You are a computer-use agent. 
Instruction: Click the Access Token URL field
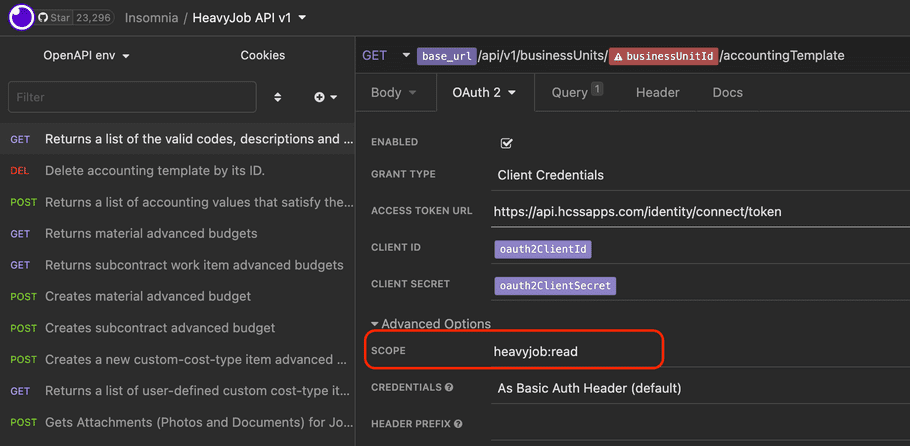coord(700,212)
